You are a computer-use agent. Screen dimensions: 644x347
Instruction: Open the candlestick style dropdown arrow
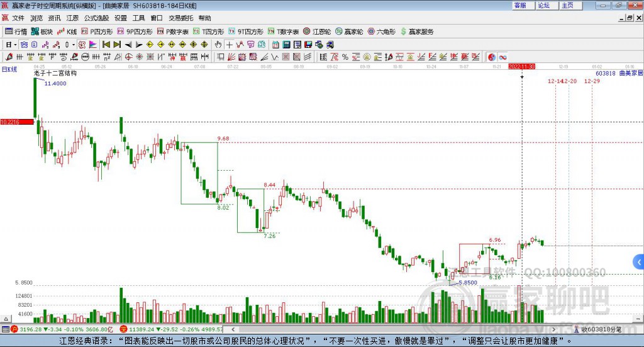pos(74,45)
